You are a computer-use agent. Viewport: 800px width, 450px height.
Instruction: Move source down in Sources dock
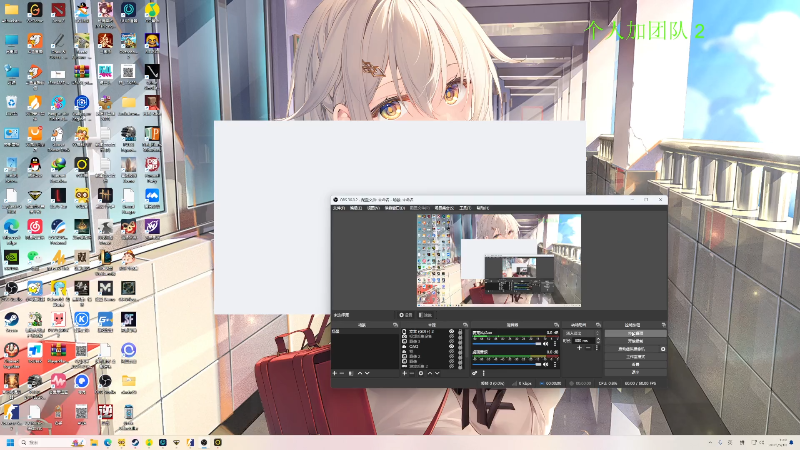click(x=437, y=373)
